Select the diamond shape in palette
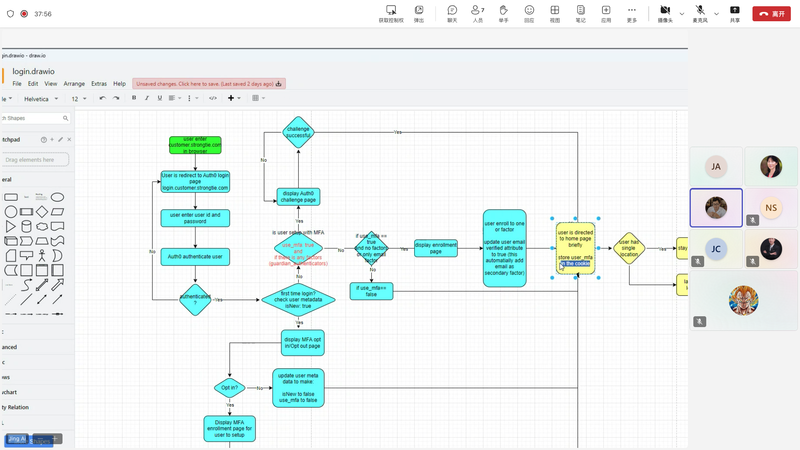The image size is (800, 450). (x=42, y=212)
